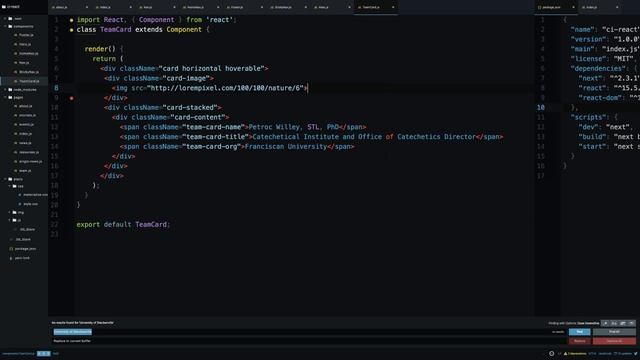Viewport: 640px width, 360px height.
Task: Collapse the js folder under static
Action: click(x=9, y=220)
